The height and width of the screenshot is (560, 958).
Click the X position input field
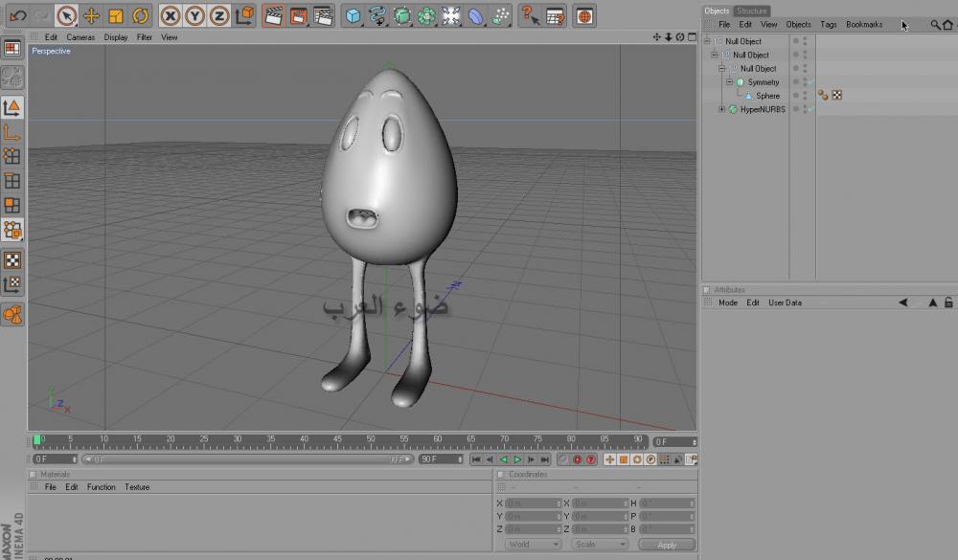(x=530, y=504)
